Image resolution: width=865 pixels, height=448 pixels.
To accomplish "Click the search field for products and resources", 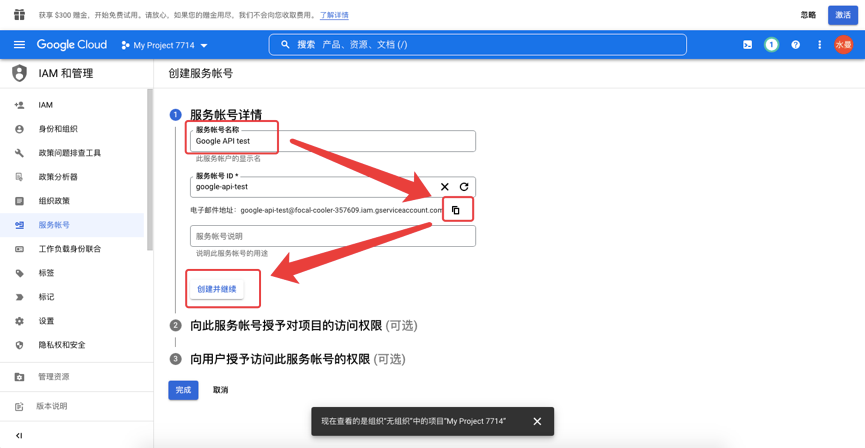I will [x=478, y=45].
